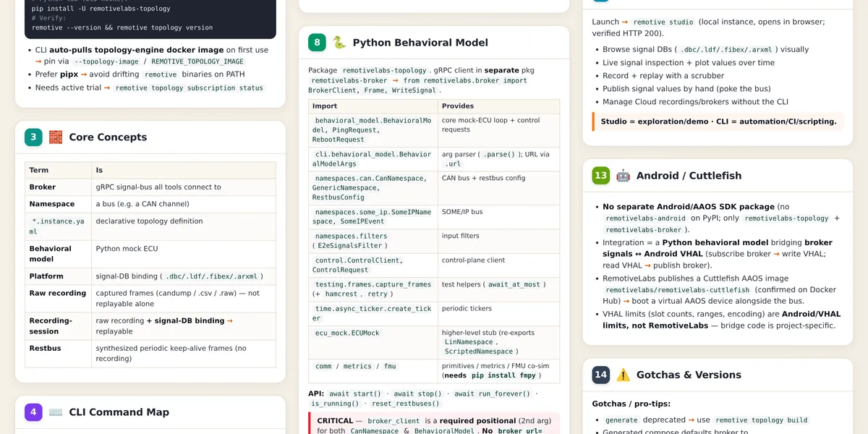Click the 'namespaces.filters' import cell
868x434 pixels.
373,241
